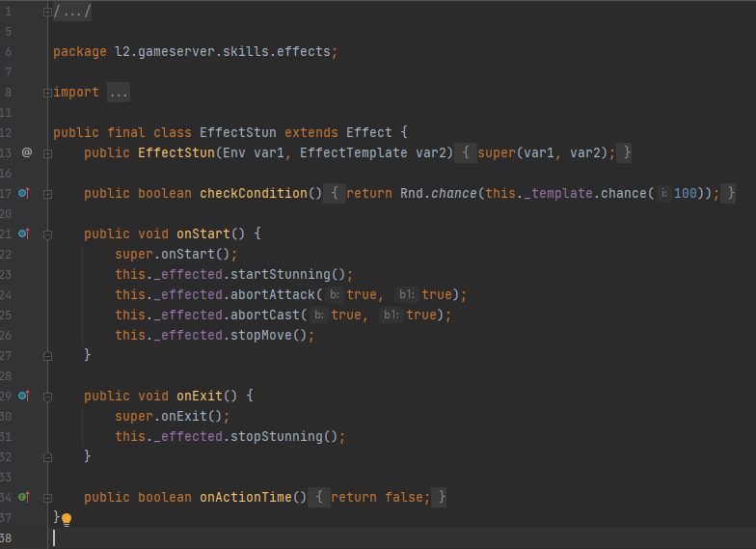Click the onActionTime method name
Image resolution: width=756 pixels, height=549 pixels.
click(x=245, y=498)
